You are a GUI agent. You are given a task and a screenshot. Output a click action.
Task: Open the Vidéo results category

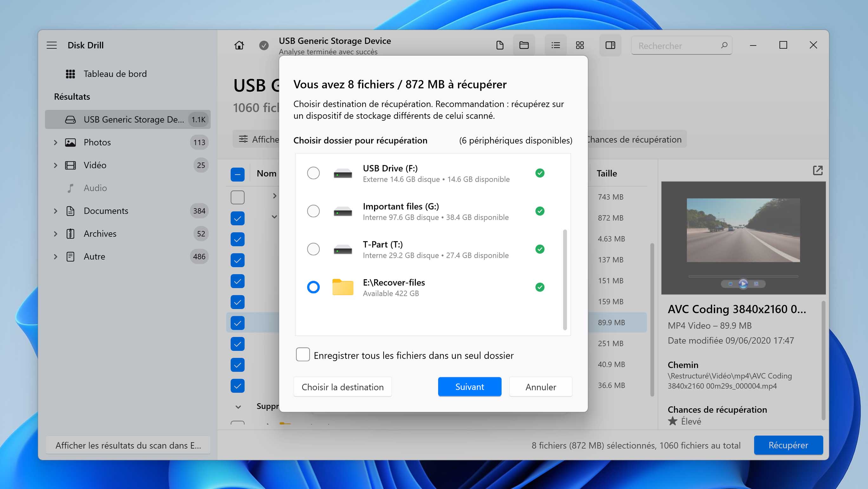pyautogui.click(x=128, y=165)
